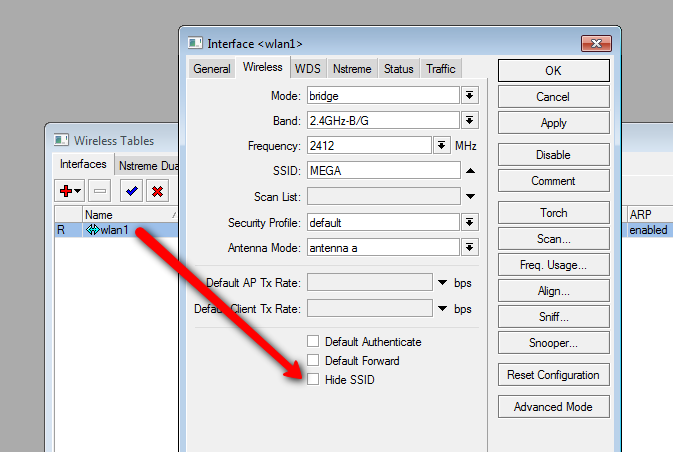
Task: Check the Hide SSID checkbox
Action: click(x=313, y=379)
